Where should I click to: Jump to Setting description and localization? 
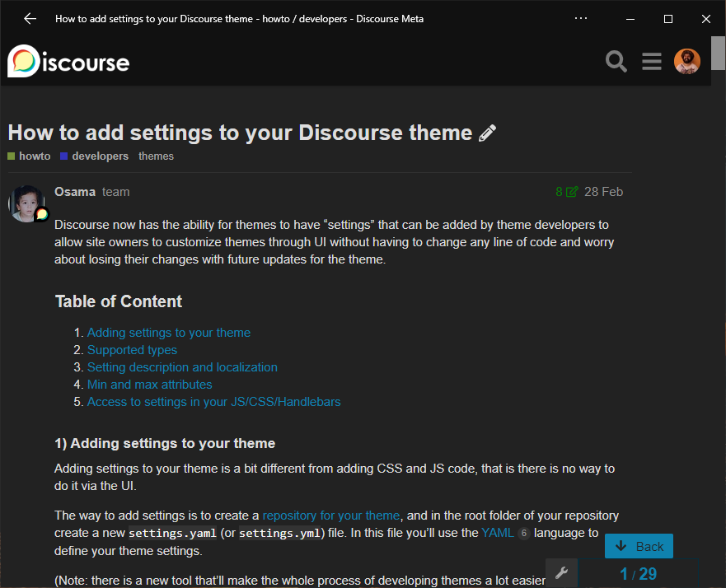[182, 367]
